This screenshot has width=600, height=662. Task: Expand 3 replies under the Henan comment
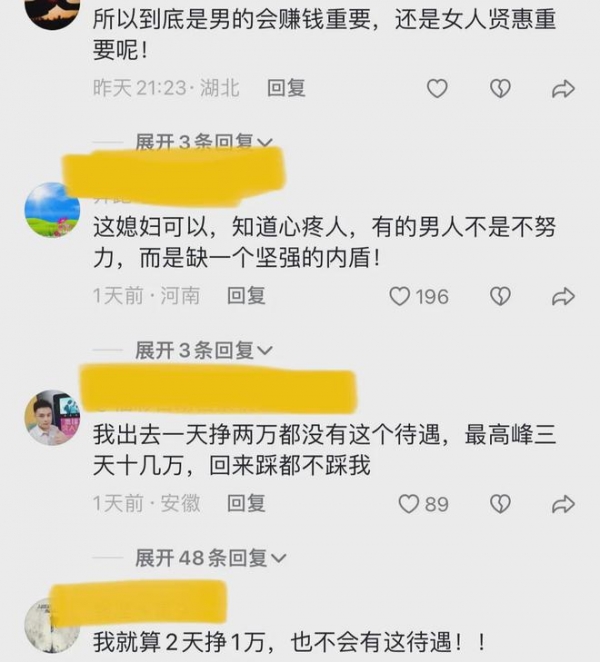click(204, 350)
